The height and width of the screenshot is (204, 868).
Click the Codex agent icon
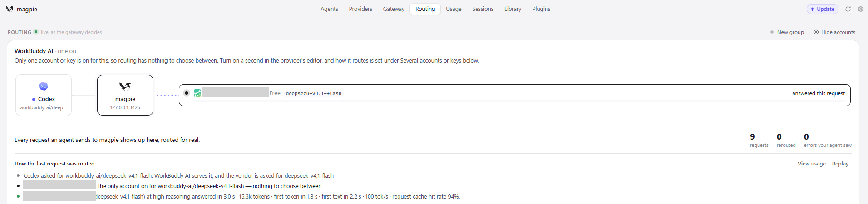pos(44,86)
